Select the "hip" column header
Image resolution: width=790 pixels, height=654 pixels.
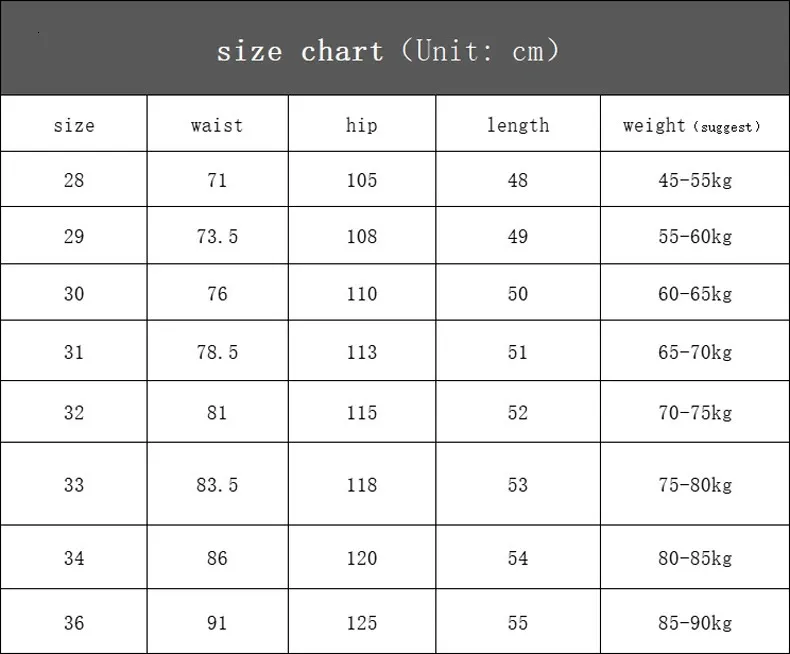point(362,126)
